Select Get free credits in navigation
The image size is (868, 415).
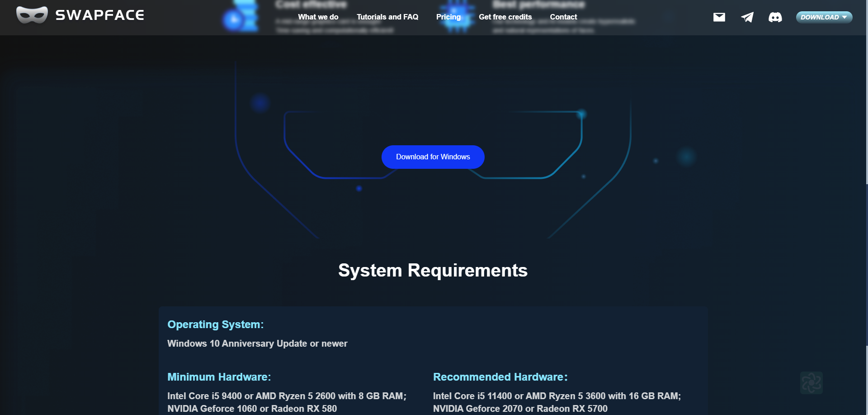coord(505,17)
